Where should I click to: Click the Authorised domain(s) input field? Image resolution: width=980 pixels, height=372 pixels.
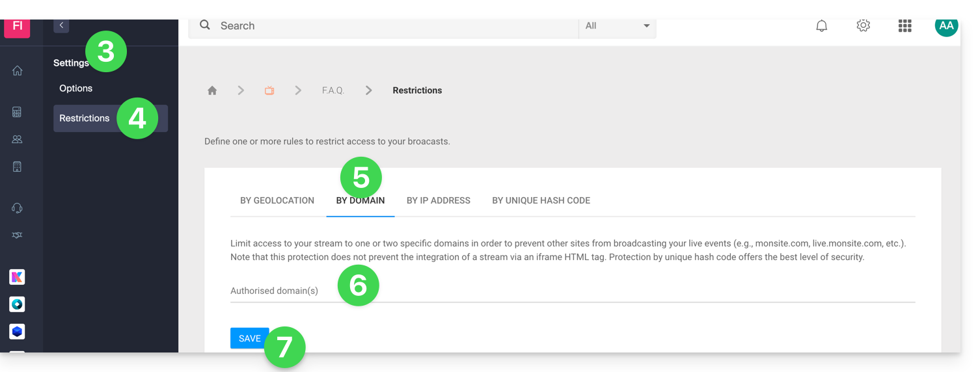click(573, 291)
